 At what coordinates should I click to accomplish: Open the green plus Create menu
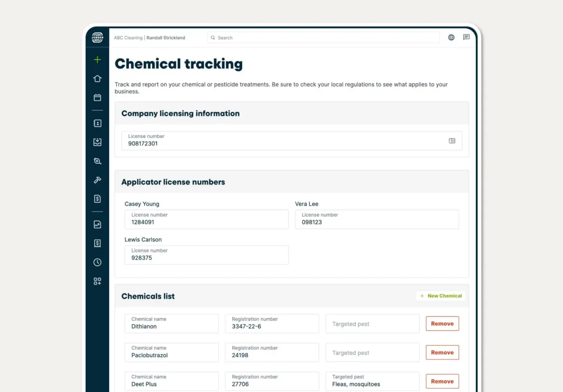pyautogui.click(x=97, y=60)
